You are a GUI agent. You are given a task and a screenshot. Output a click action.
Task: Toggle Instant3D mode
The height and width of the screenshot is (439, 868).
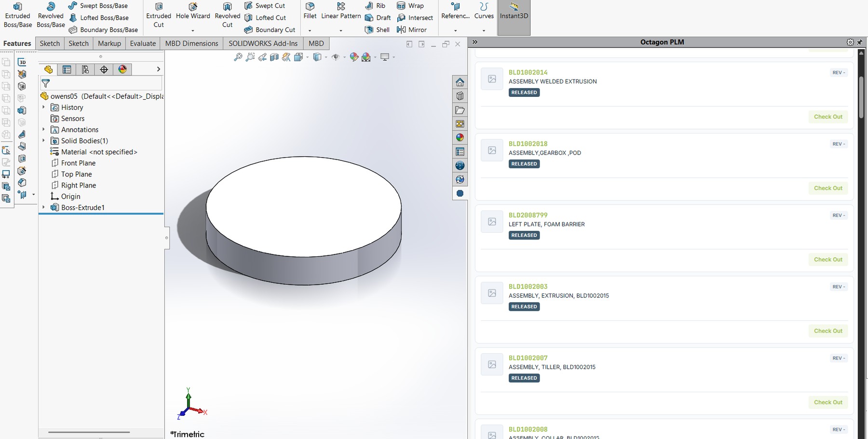point(514,17)
